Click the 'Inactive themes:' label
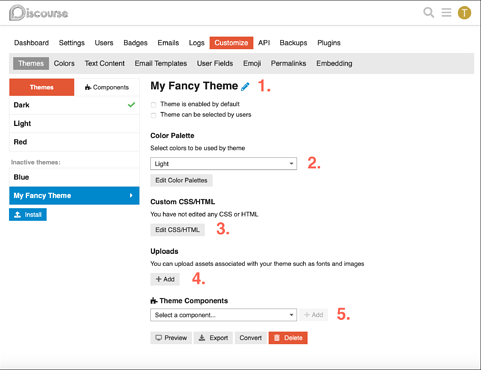The width and height of the screenshot is (481, 370). point(36,162)
